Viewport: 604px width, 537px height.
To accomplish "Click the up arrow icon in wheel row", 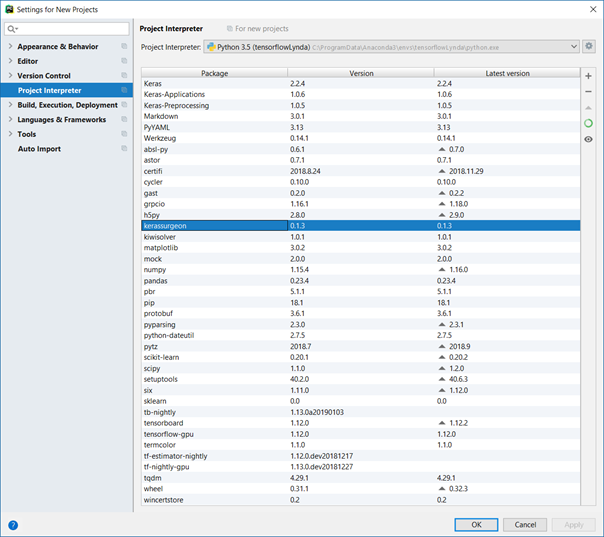I will pos(442,489).
